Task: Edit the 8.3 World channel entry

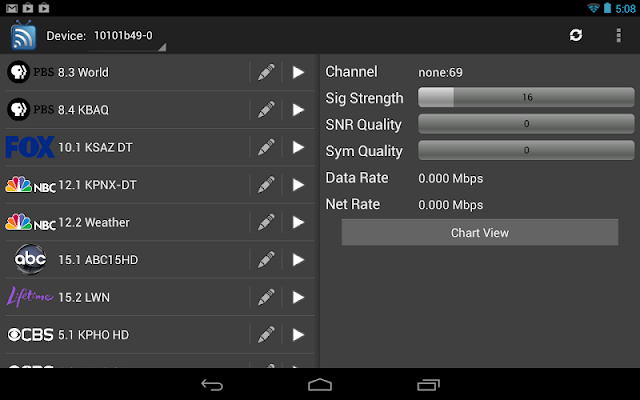Action: 266,72
